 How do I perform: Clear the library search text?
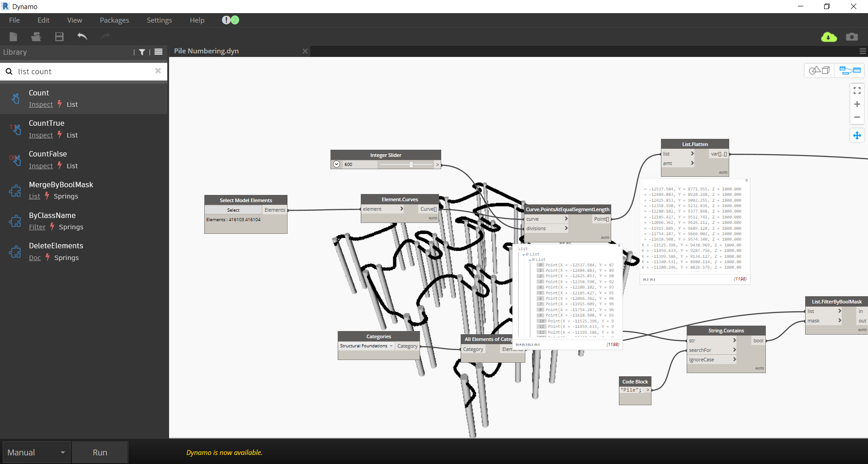pyautogui.click(x=158, y=71)
